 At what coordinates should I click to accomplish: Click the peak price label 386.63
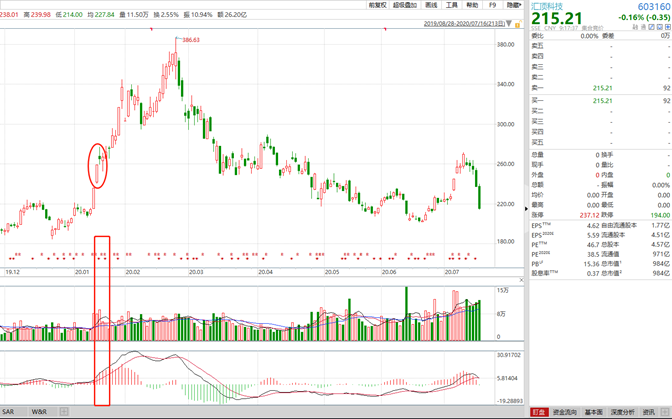pyautogui.click(x=191, y=40)
